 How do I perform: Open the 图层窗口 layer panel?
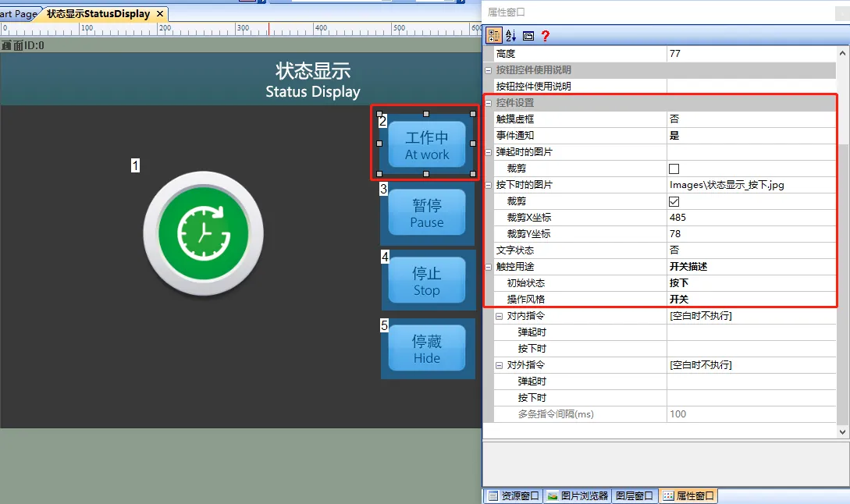634,495
